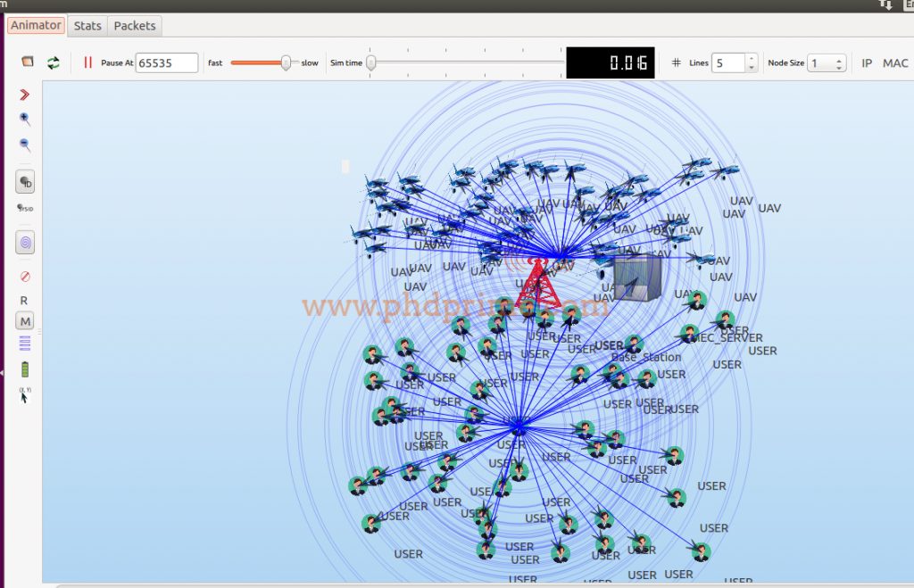914x588 pixels.
Task: Open a new XML trace file
Action: point(26,61)
